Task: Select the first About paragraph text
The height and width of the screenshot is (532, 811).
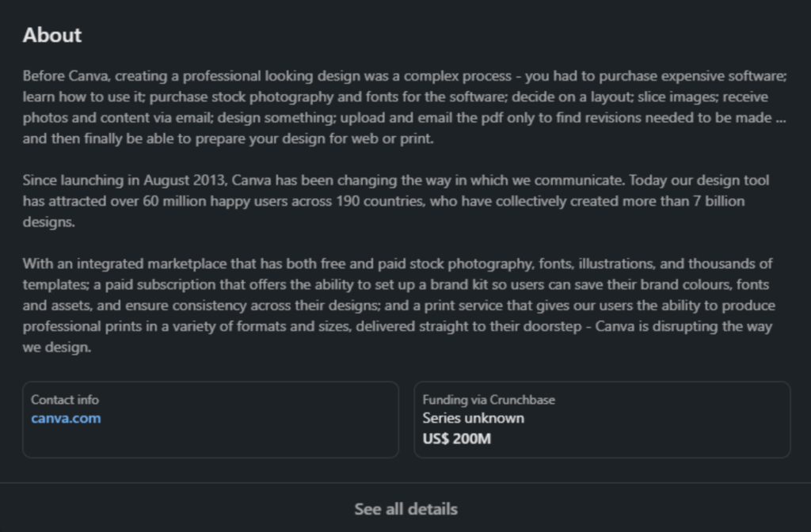Action: [x=396, y=107]
